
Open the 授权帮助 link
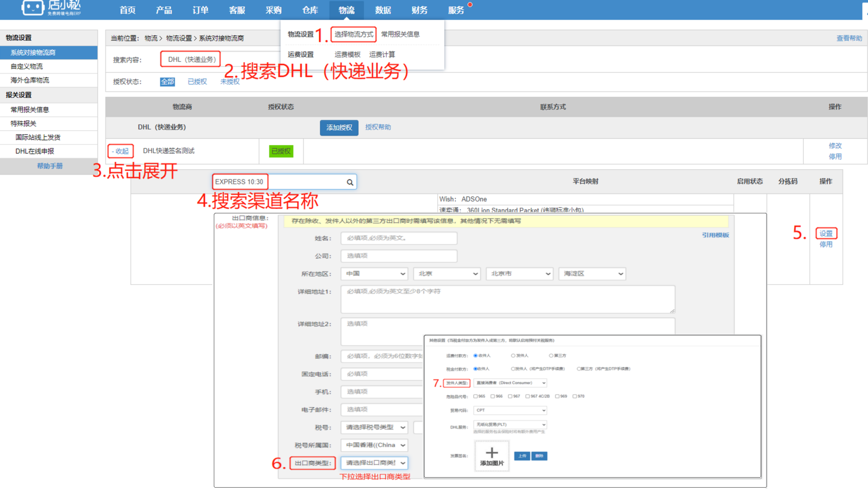click(378, 127)
